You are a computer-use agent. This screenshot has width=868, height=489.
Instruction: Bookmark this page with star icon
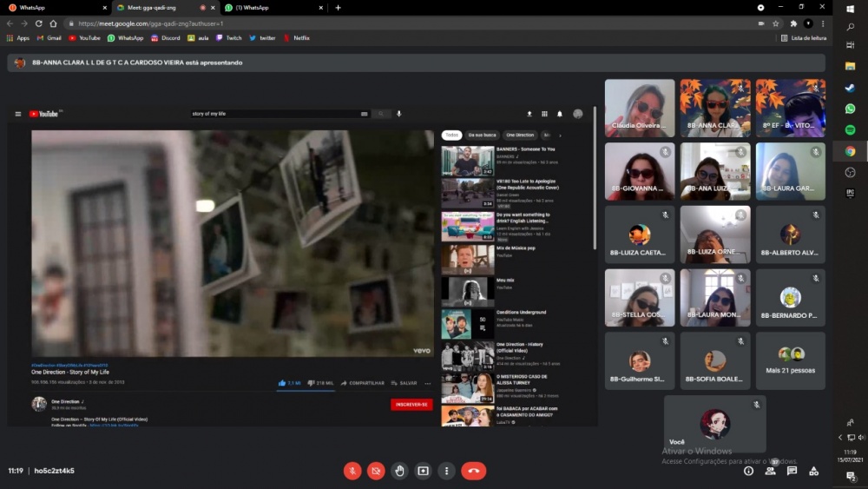coord(775,23)
